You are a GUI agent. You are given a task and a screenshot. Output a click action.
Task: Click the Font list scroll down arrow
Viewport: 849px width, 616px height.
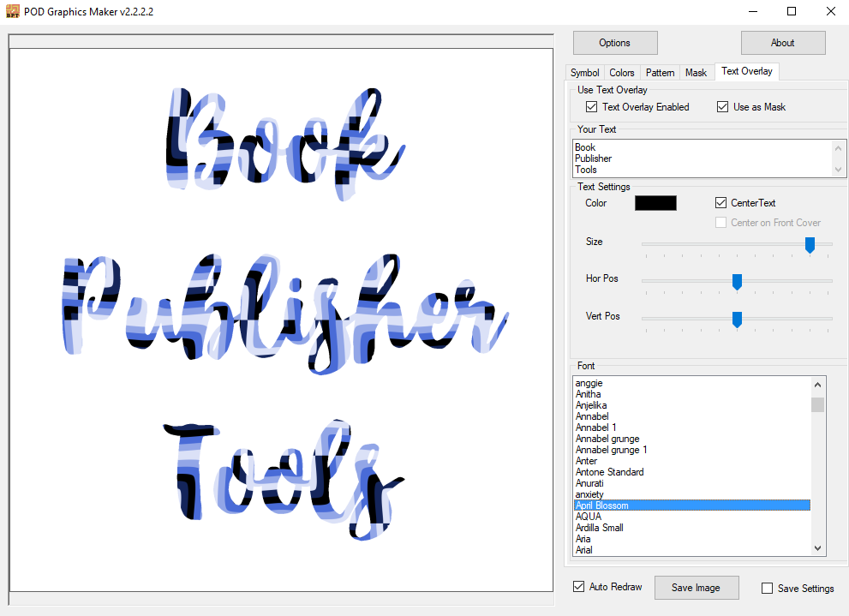tap(817, 548)
